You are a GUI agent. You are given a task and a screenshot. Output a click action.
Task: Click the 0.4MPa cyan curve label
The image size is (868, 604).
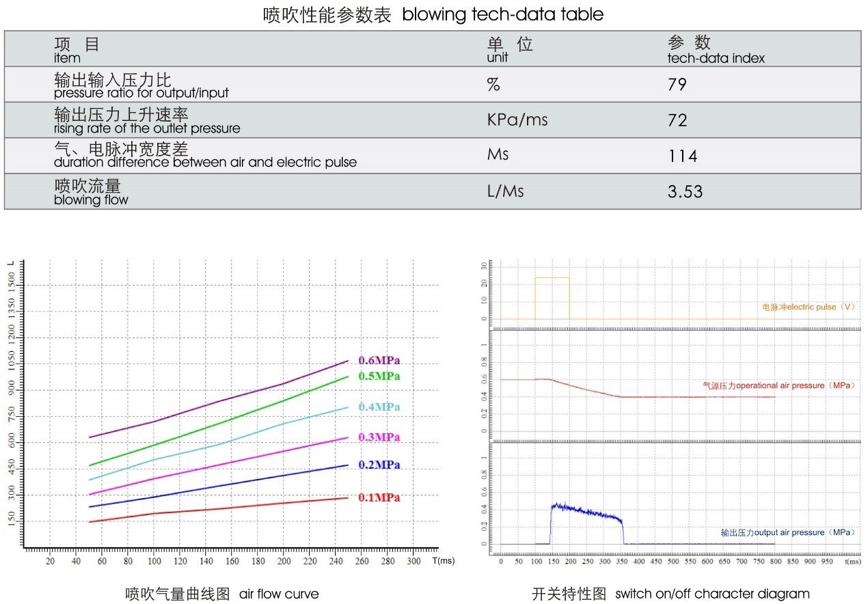pyautogui.click(x=379, y=407)
